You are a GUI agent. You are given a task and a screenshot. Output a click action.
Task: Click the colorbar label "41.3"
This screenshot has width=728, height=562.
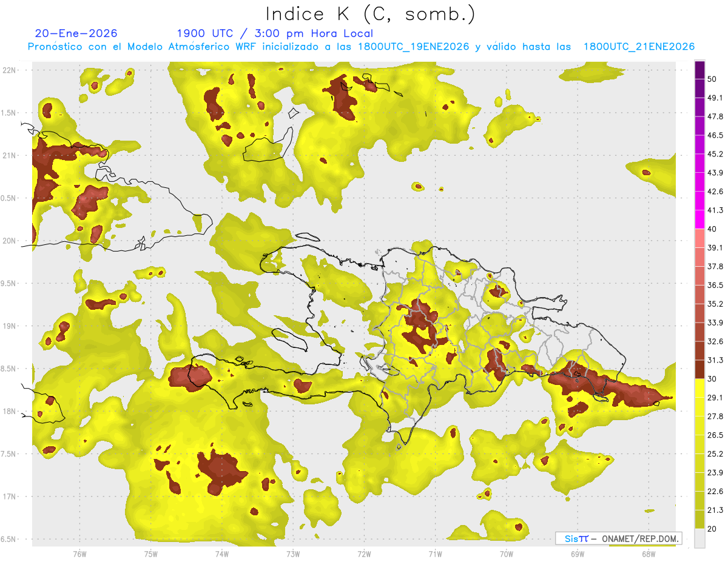(715, 210)
